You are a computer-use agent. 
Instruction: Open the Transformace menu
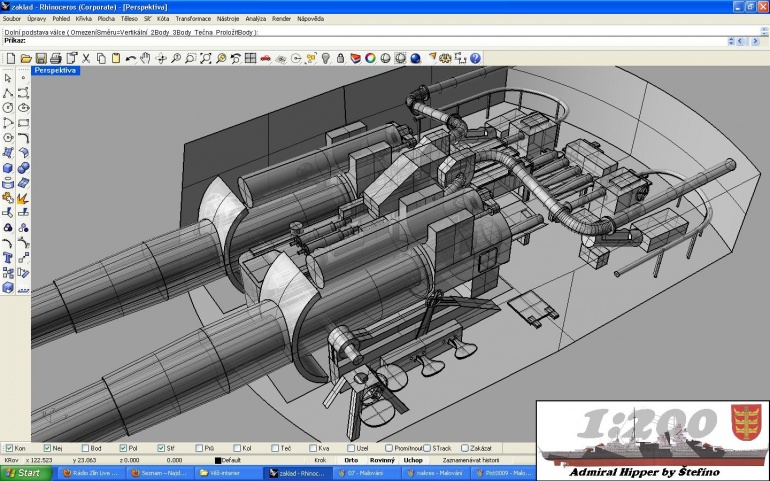click(x=193, y=19)
